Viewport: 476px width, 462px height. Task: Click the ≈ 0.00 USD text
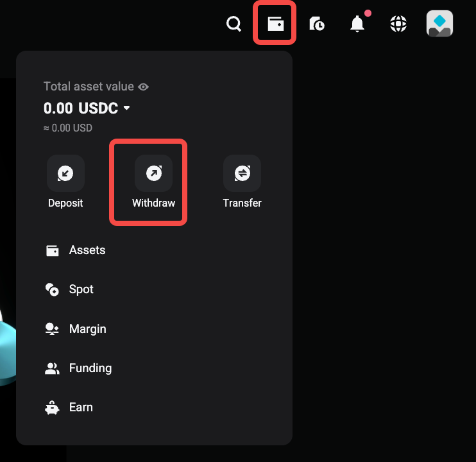coord(68,128)
